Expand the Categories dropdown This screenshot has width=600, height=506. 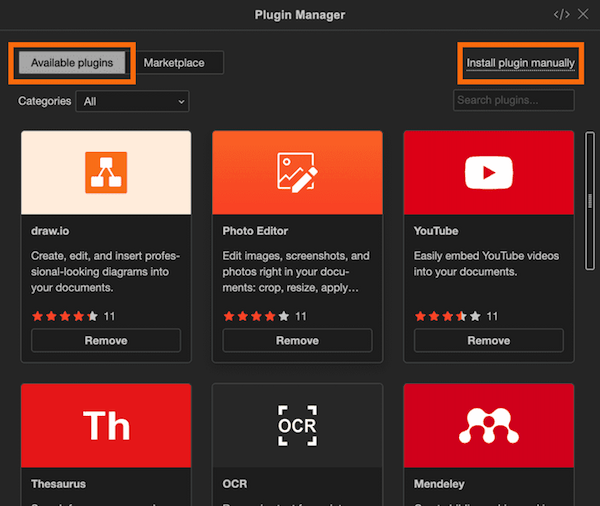(x=134, y=101)
